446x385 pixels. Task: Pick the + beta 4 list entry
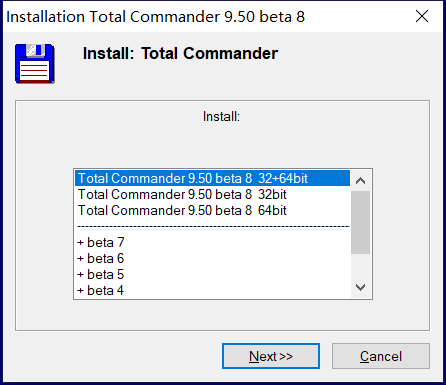(213, 290)
